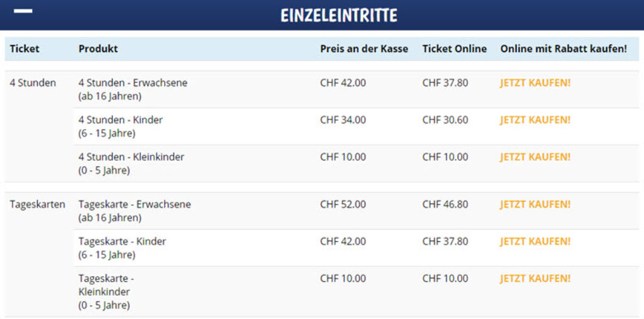Buy Tageskarte Erwachsene ticket online
644x319 pixels.
[x=535, y=205]
